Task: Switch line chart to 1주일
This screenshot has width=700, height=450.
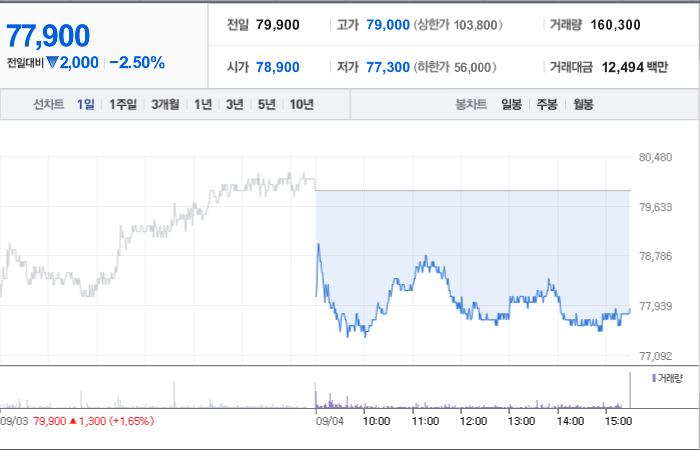Action: (x=123, y=104)
